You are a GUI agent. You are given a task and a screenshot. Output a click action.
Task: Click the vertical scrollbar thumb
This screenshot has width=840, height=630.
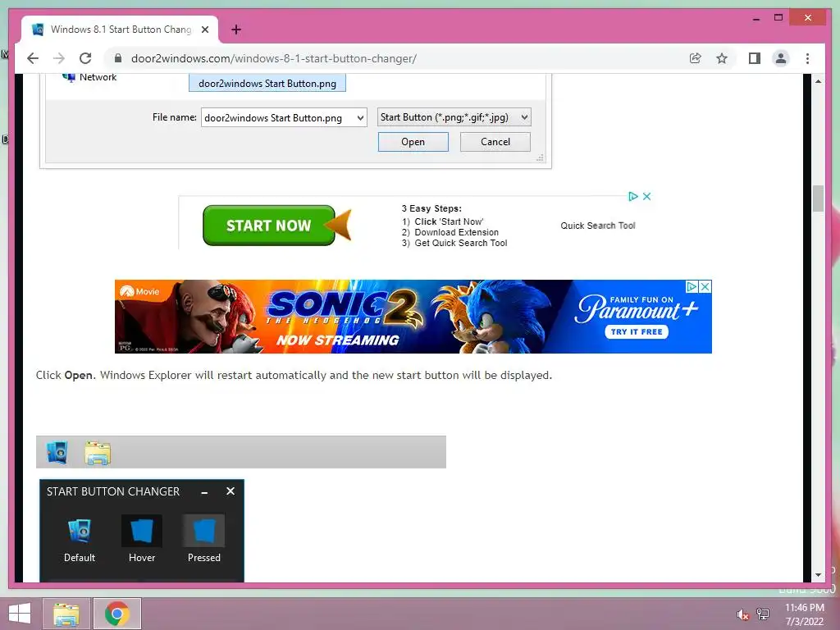(818, 199)
